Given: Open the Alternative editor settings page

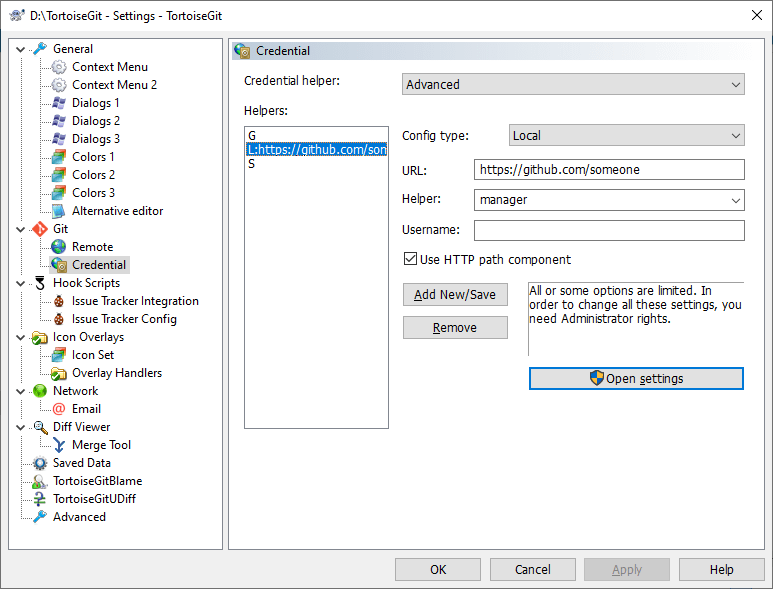Looking at the screenshot, I should click(x=117, y=211).
